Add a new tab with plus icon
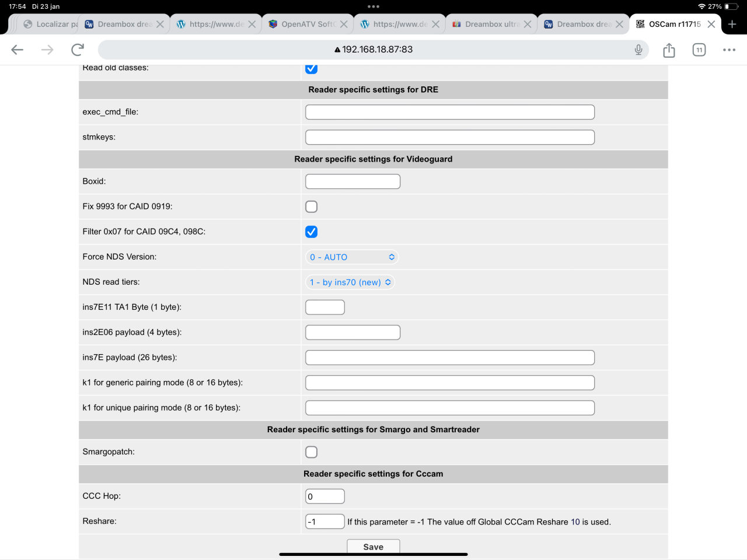Viewport: 747px width, 560px height. [732, 24]
